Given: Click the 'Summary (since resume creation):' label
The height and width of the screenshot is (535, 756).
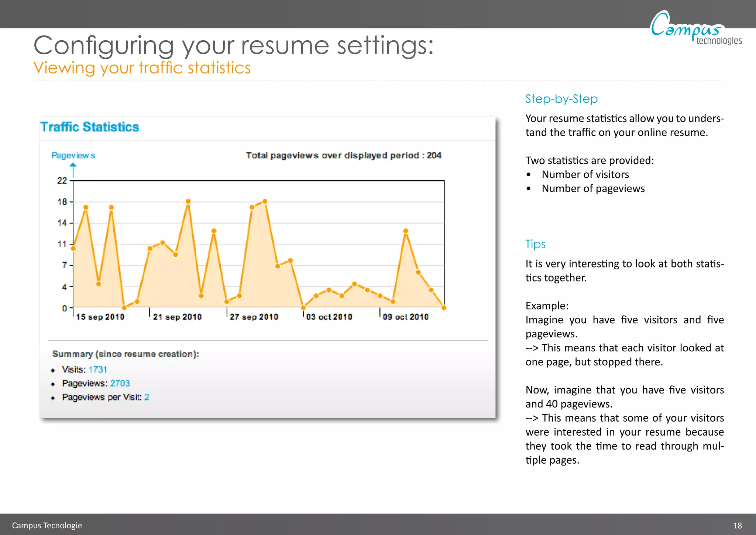Looking at the screenshot, I should pyautogui.click(x=126, y=354).
